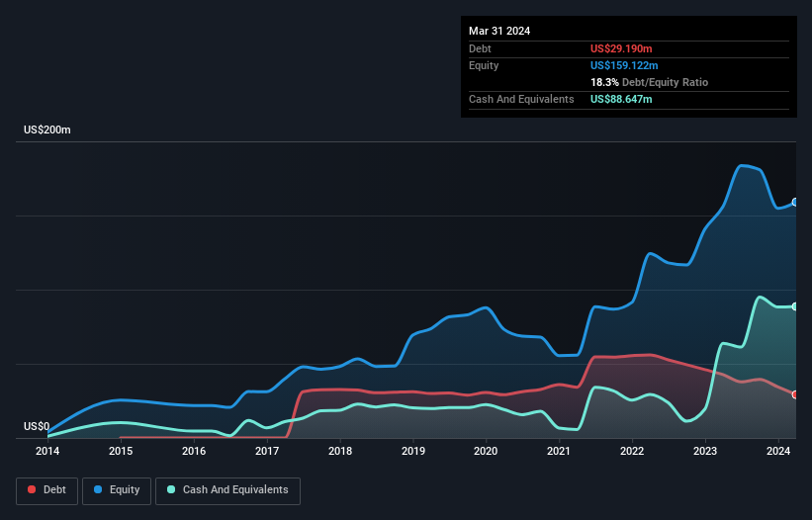Select the Cash endpoint marker on the chart
Viewport: 812px width, 520px height.
pos(795,306)
